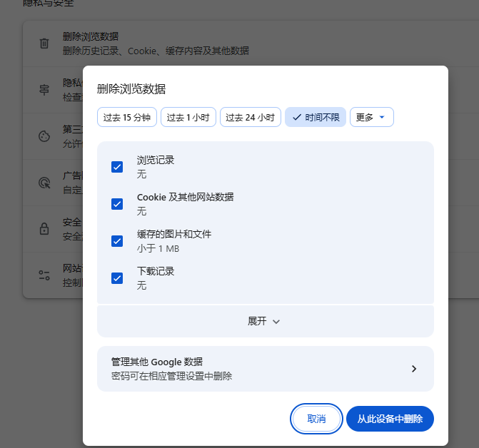
Task: Click the ad privacy cursor icon
Action: click(x=44, y=183)
